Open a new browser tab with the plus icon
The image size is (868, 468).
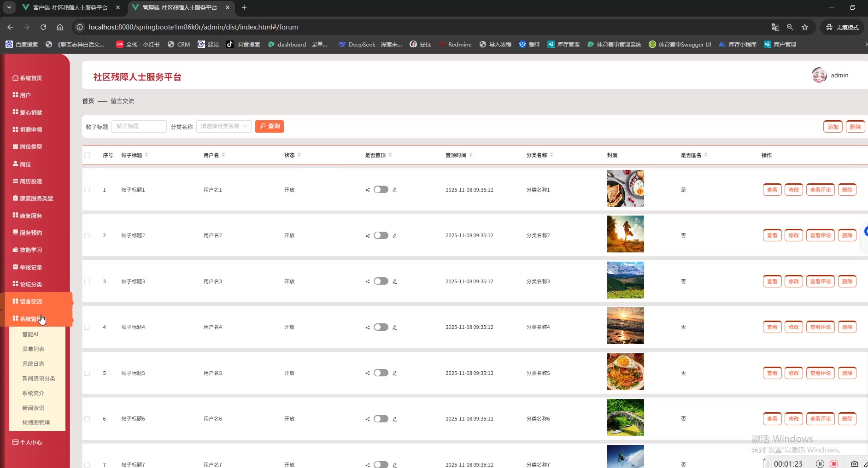coord(244,7)
